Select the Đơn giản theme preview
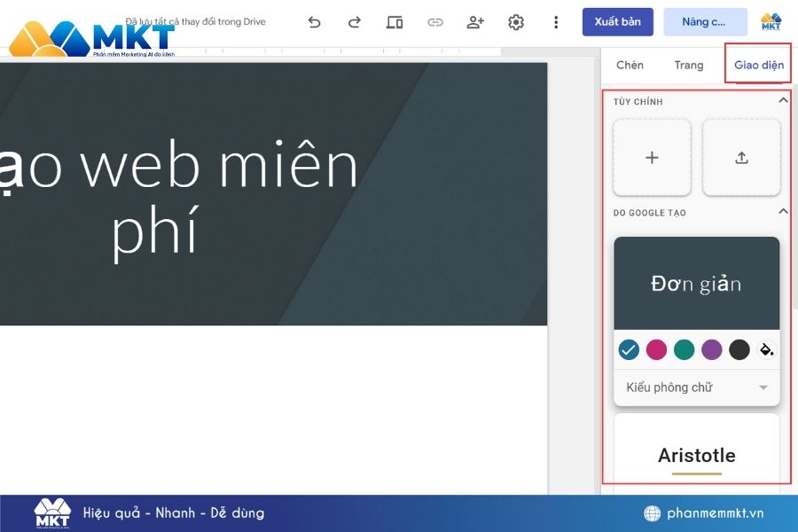This screenshot has height=532, width=798. tap(697, 283)
